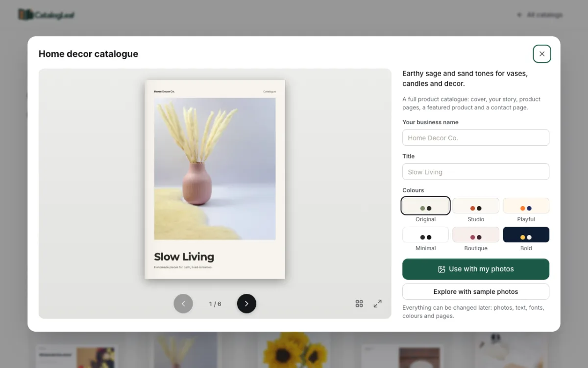Click the Slow Living cover title

tap(184, 257)
